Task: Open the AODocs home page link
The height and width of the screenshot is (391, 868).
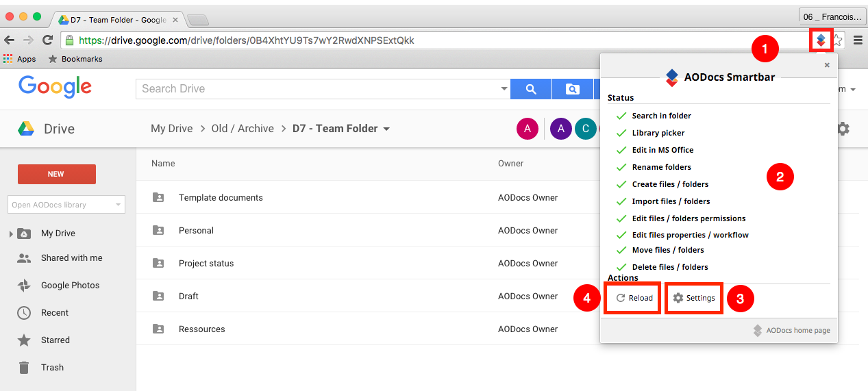Action: [x=791, y=330]
